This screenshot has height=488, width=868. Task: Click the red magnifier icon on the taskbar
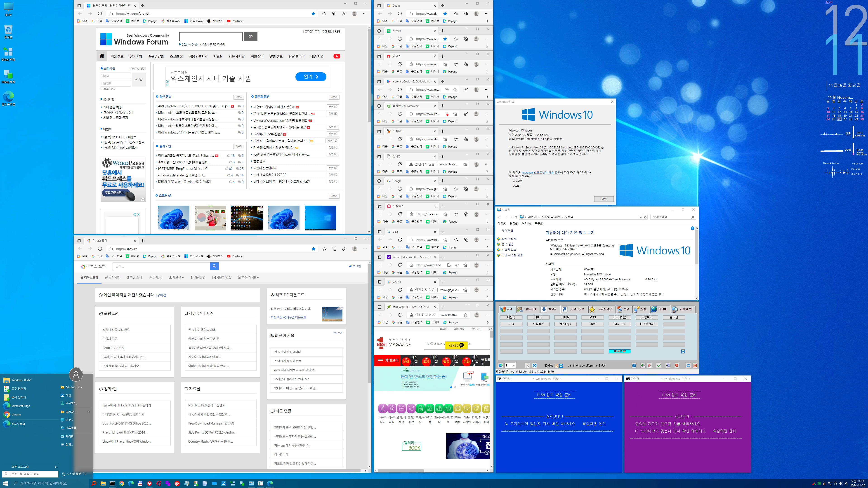click(94, 483)
